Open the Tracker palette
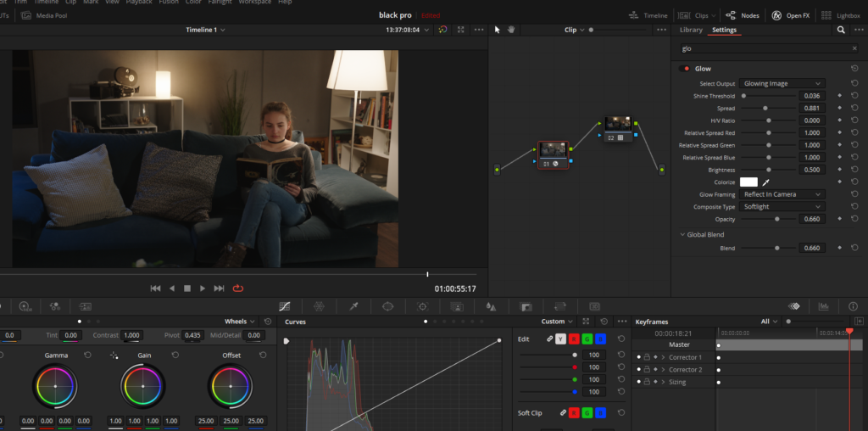Screen dimensions: 868x431 pos(423,305)
